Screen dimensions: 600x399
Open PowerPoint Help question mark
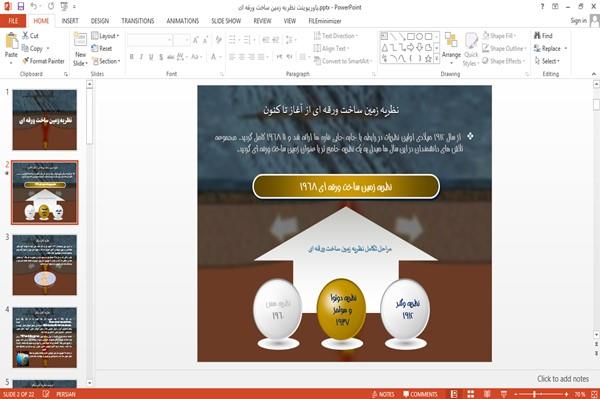click(542, 7)
